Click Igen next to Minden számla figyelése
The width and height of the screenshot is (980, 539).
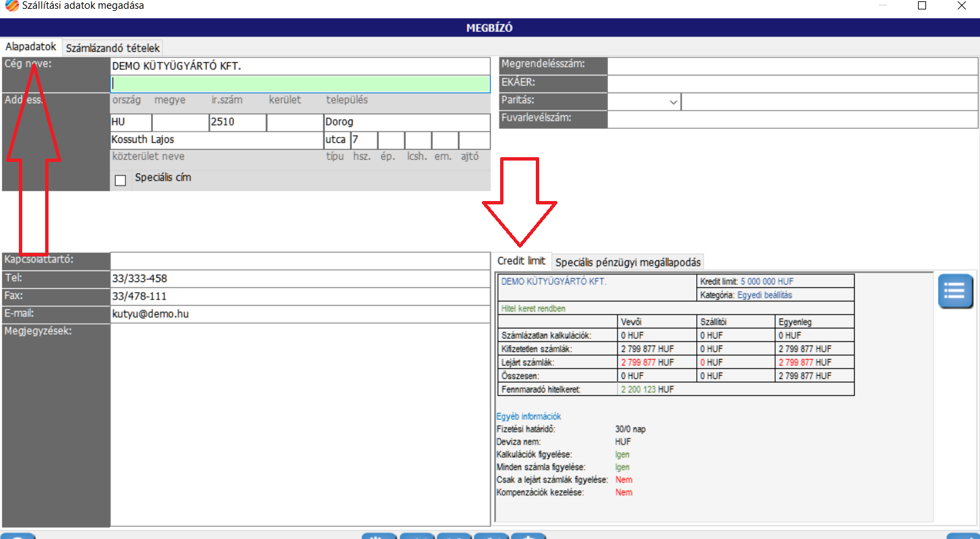pos(622,467)
